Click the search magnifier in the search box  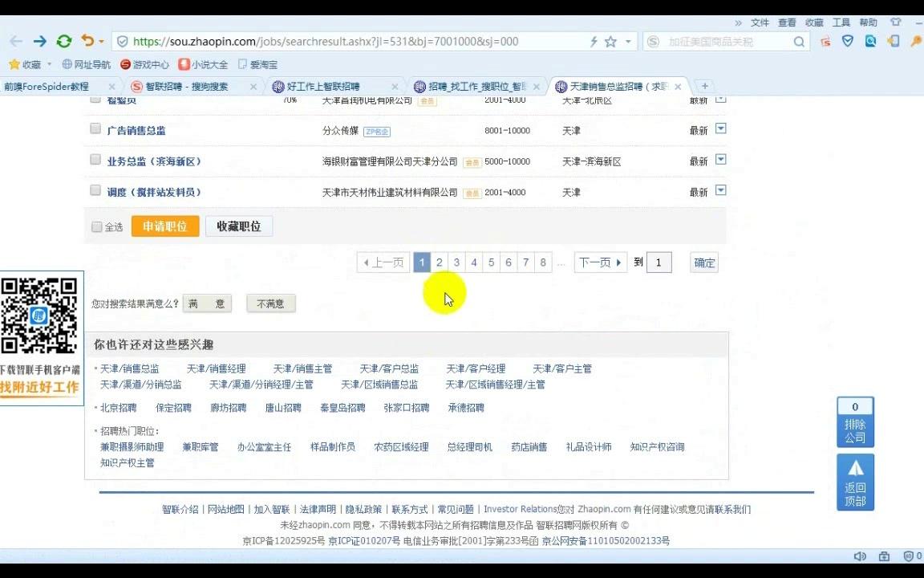[797, 40]
